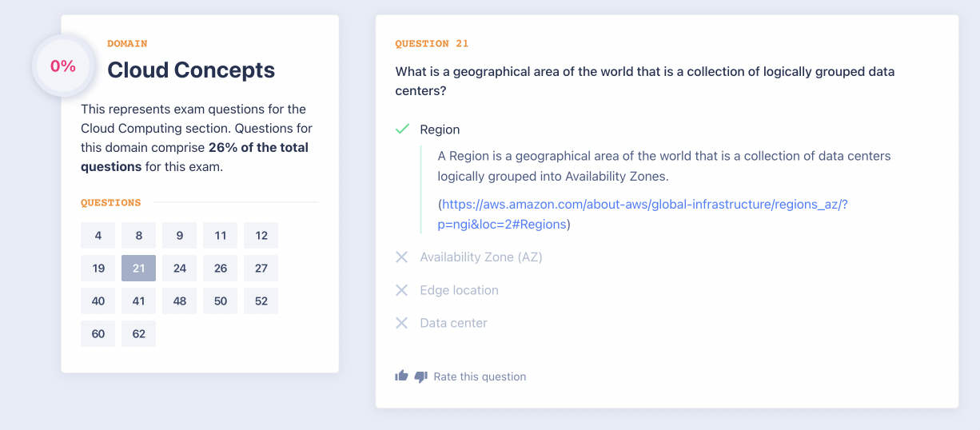Click the green checkmark beside Region
980x430 pixels.
point(402,129)
